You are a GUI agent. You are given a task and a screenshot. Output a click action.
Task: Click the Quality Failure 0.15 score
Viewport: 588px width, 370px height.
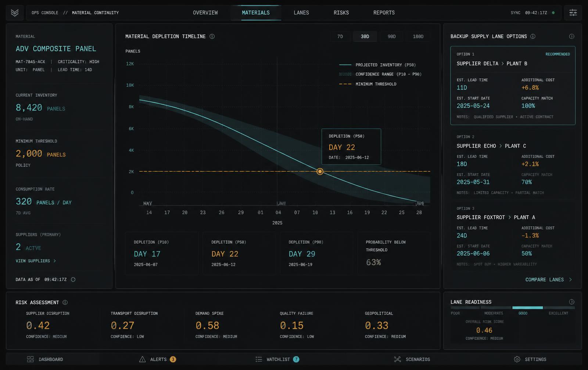(292, 326)
